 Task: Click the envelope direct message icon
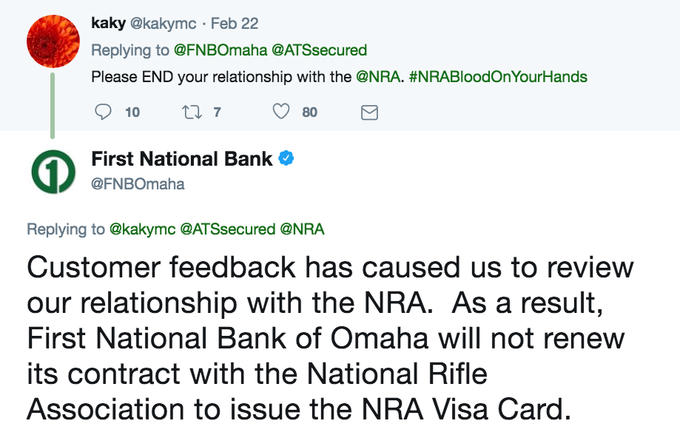coord(369,112)
